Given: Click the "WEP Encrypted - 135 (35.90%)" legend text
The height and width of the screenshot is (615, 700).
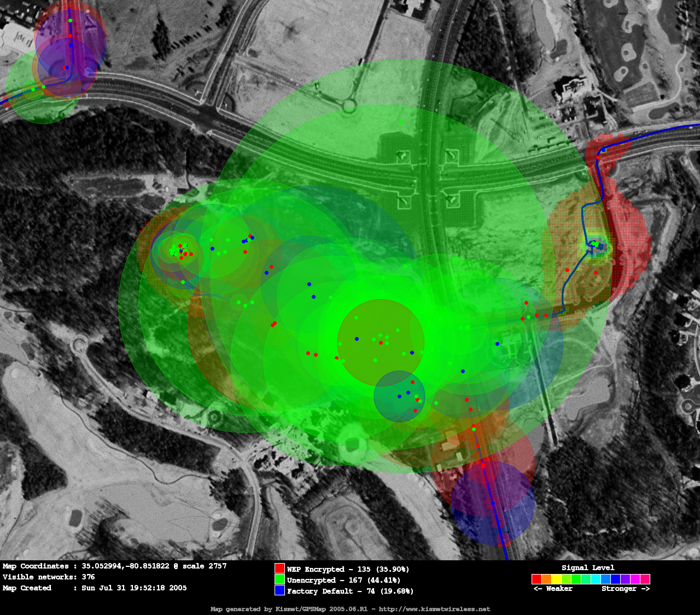Looking at the screenshot, I should (348, 569).
